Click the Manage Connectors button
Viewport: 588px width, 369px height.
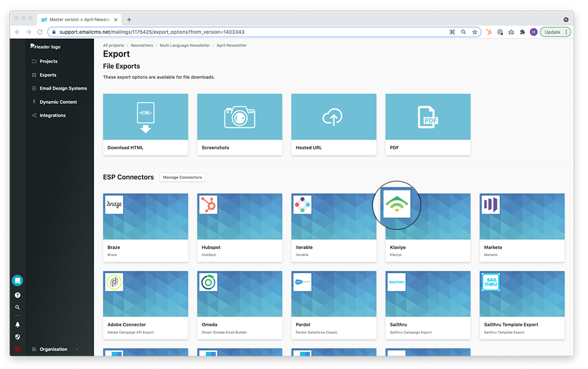point(182,177)
